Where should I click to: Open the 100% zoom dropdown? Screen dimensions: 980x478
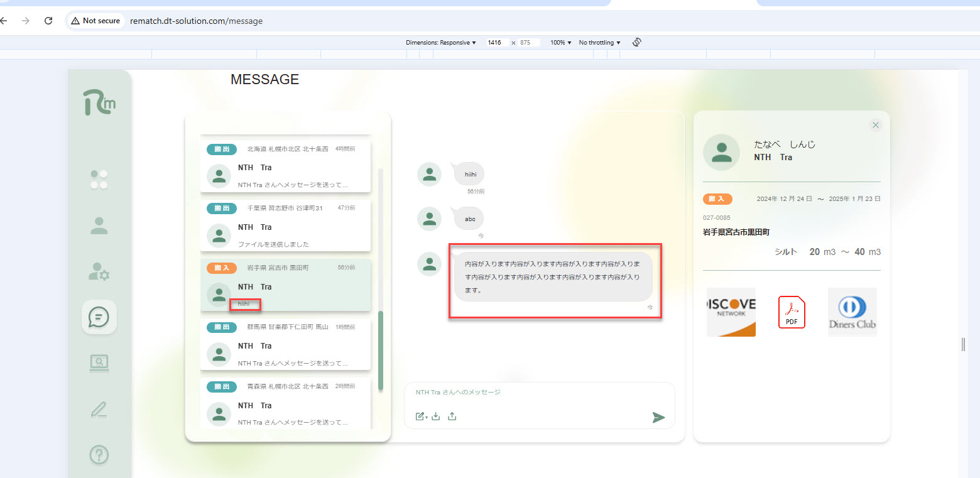pos(560,43)
